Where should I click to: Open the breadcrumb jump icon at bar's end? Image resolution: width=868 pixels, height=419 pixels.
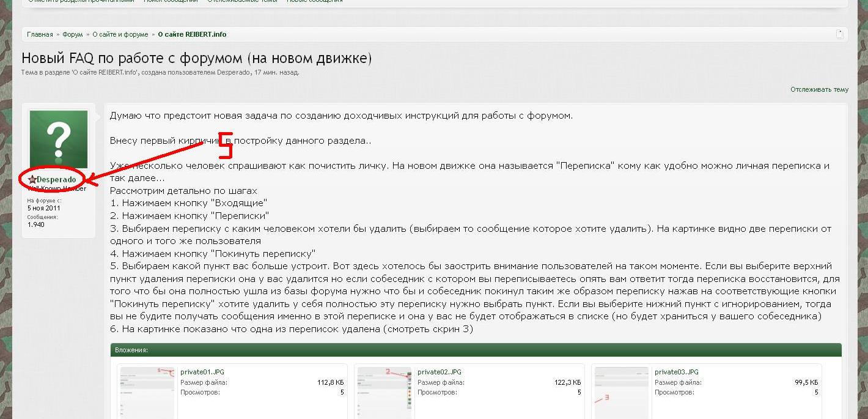[840, 34]
